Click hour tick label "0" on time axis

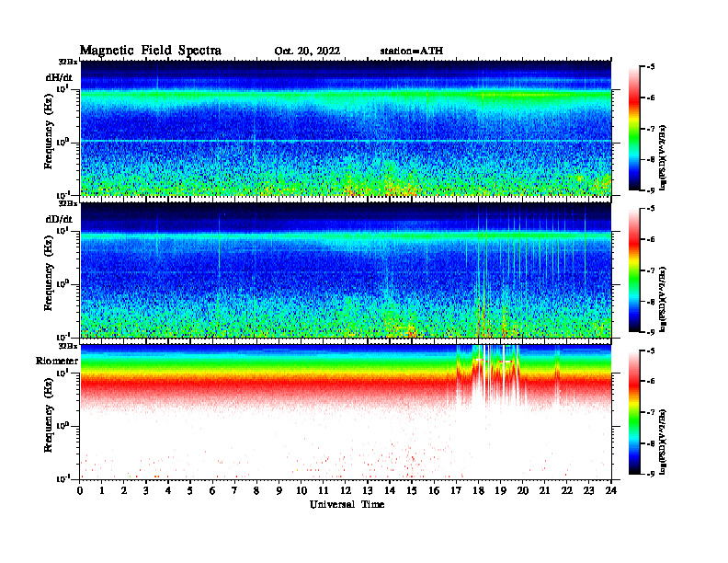pos(80,491)
